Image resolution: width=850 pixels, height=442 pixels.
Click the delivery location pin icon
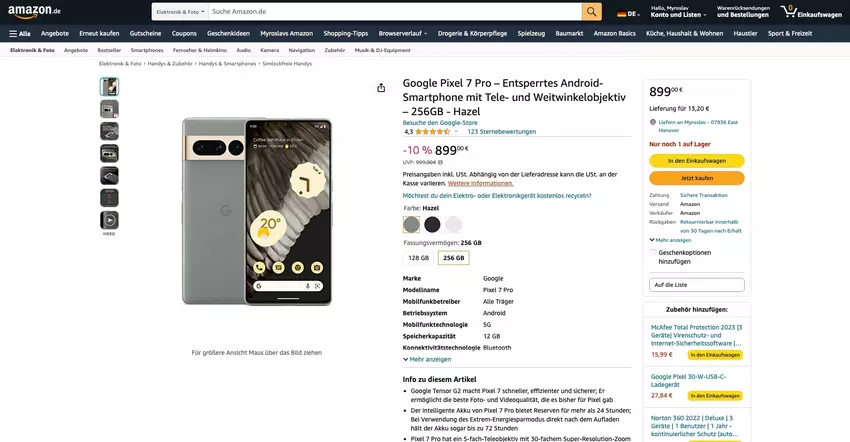653,123
